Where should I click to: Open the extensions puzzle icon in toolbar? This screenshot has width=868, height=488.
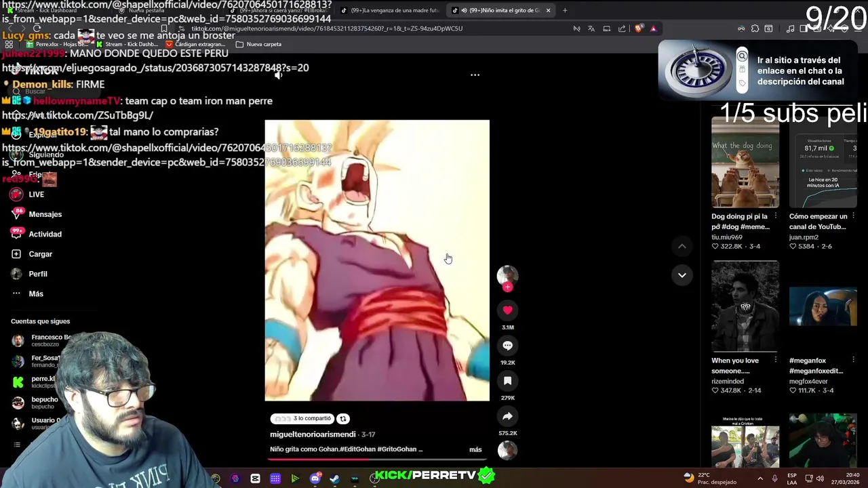755,28
